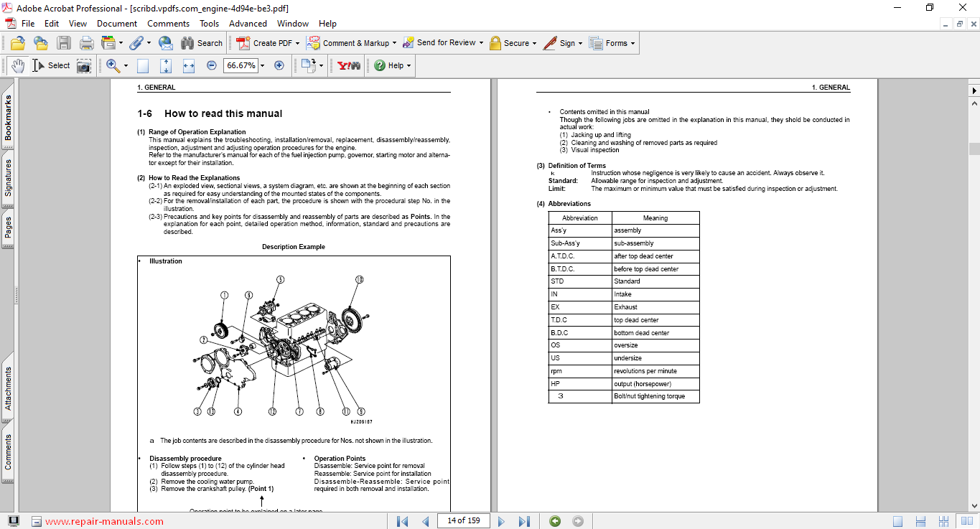The height and width of the screenshot is (529, 980).
Task: Switch to single page layout view
Action: (897, 521)
